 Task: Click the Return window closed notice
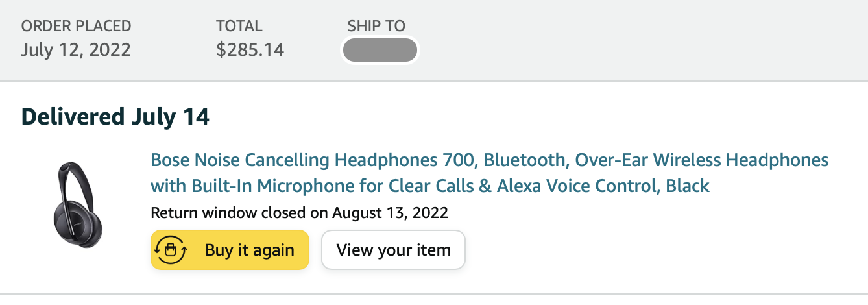[299, 213]
